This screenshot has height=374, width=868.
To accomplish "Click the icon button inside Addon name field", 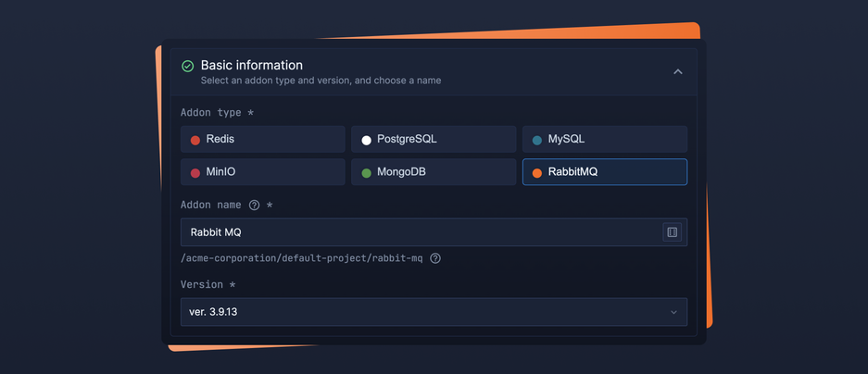I will [672, 232].
